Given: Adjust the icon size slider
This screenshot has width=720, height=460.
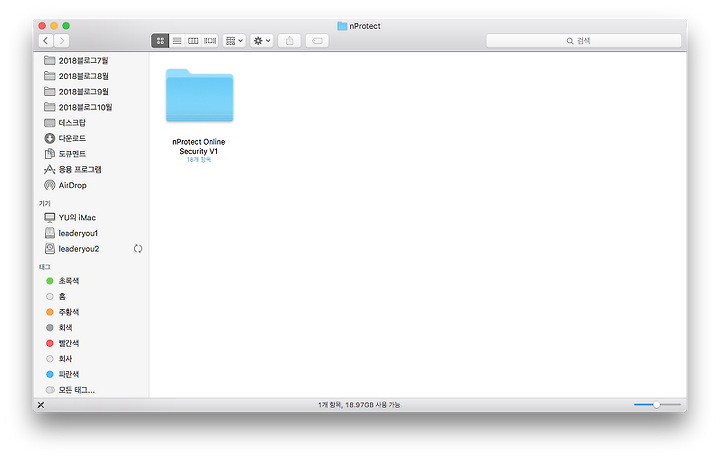Looking at the screenshot, I should tap(657, 404).
